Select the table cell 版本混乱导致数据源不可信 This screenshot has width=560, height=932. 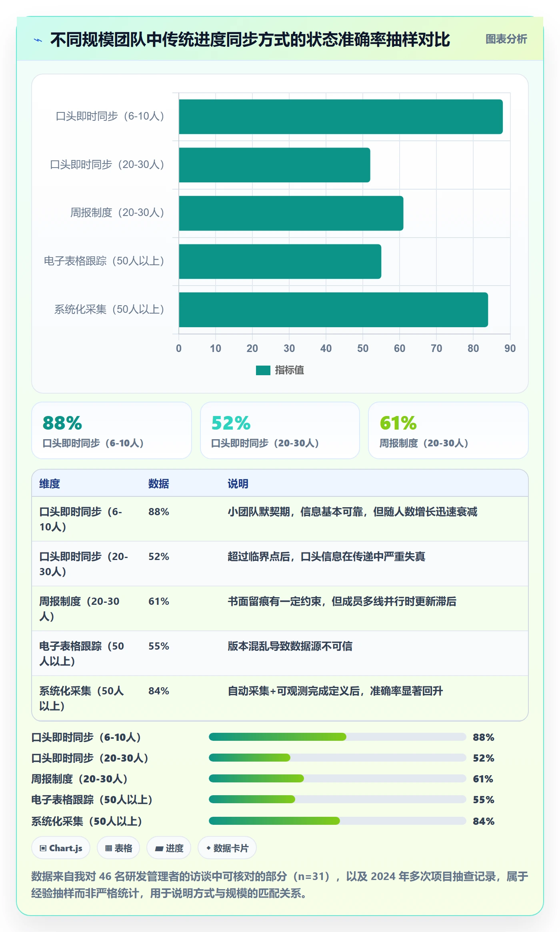[290, 646]
